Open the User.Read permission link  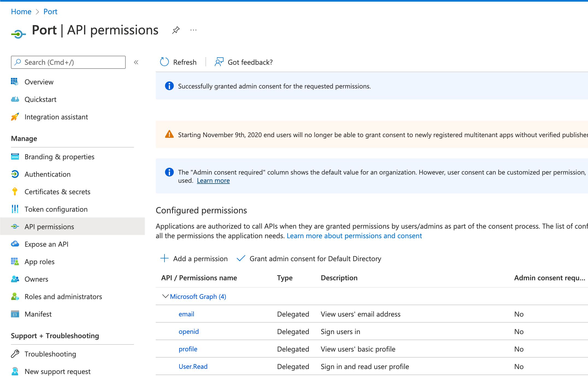click(x=193, y=367)
